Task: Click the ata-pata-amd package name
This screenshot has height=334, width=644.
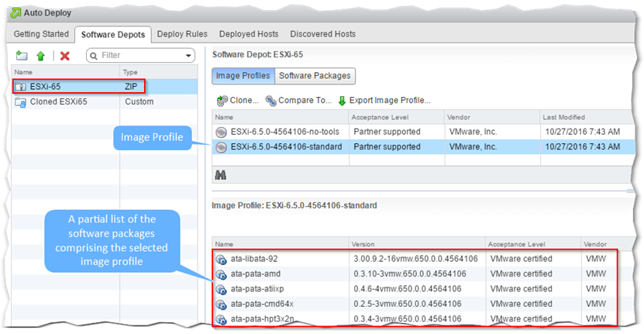Action: point(256,274)
